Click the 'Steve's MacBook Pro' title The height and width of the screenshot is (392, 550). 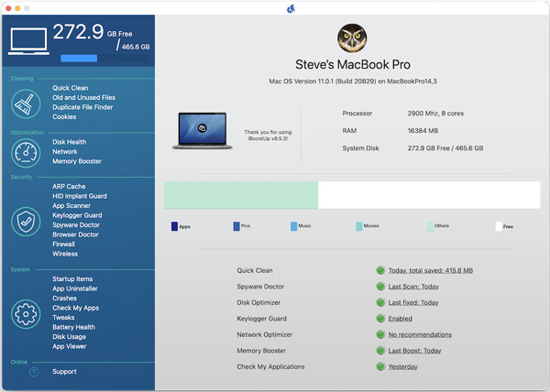[353, 64]
